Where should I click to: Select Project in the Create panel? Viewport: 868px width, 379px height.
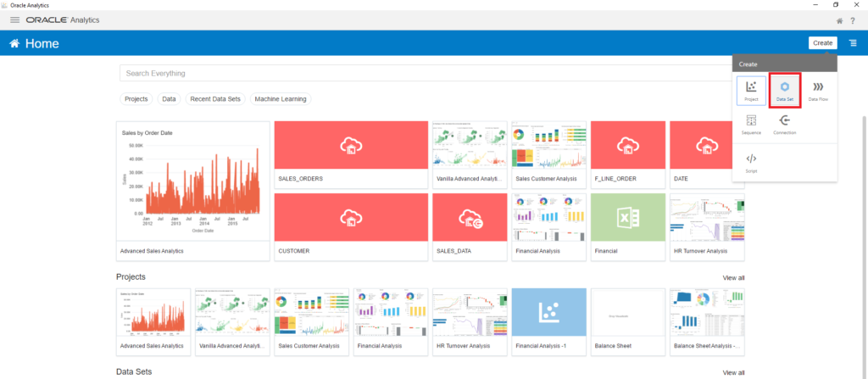(x=751, y=91)
